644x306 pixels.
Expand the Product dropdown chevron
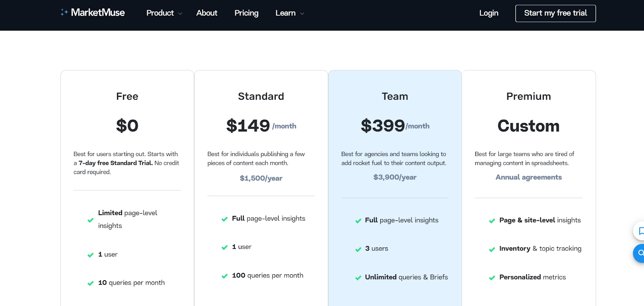tap(180, 14)
